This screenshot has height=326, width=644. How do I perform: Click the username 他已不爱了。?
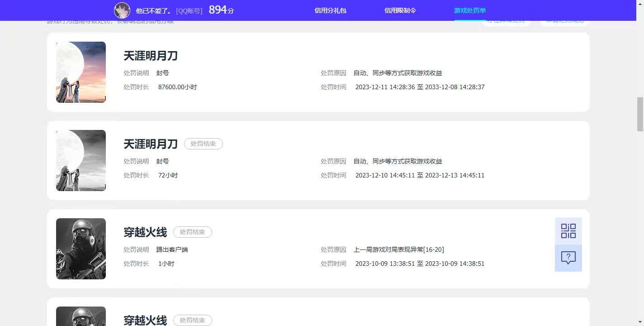point(153,11)
